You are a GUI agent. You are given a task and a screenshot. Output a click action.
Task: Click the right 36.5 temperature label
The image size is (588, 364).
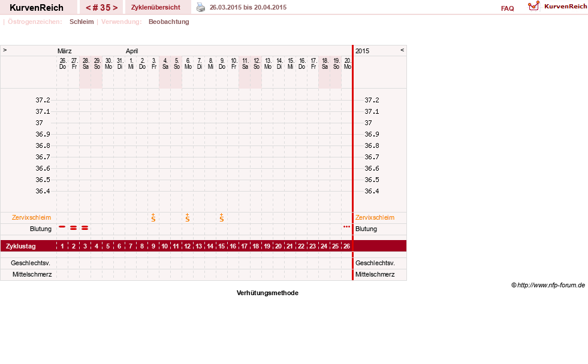(372, 180)
